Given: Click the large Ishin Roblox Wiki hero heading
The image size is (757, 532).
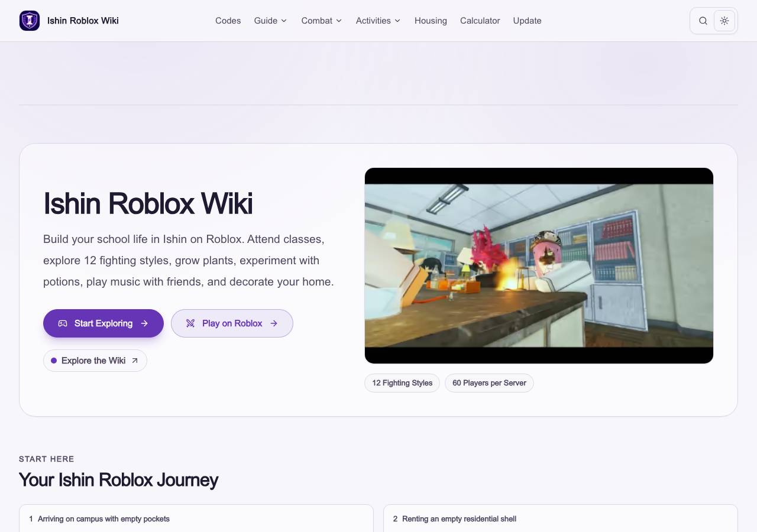Looking at the screenshot, I should pyautogui.click(x=148, y=203).
